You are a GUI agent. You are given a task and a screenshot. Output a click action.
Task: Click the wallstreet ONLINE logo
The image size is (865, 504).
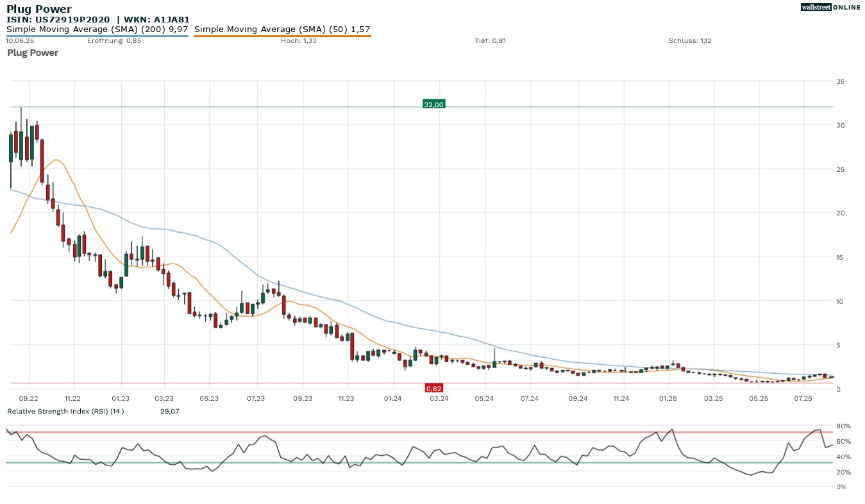click(830, 7)
